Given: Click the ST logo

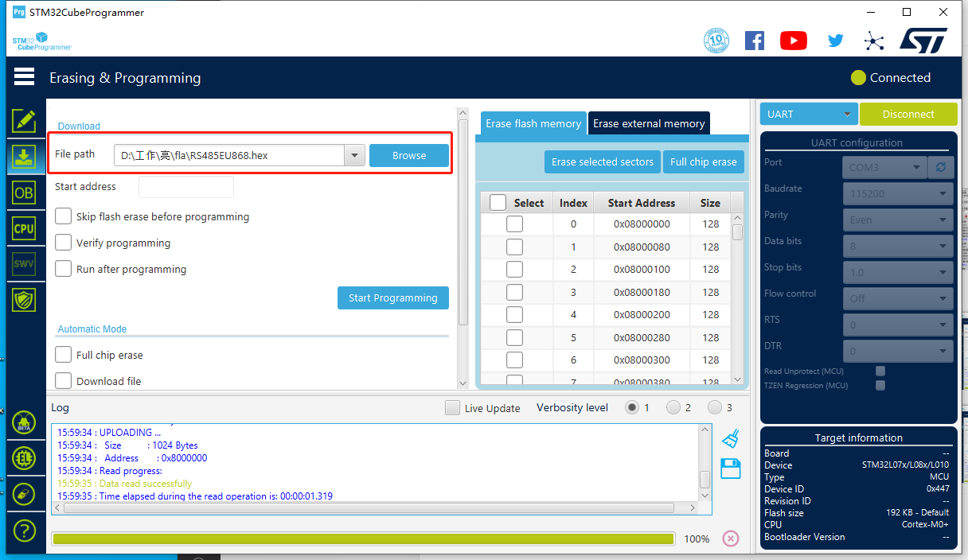Looking at the screenshot, I should [x=923, y=41].
